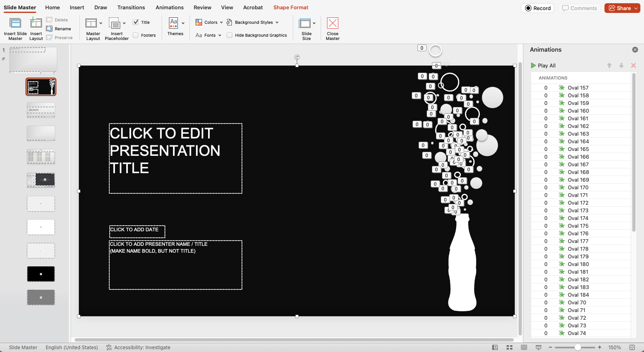This screenshot has height=352, width=644.
Task: Click the 150% zoom level
Action: pyautogui.click(x=615, y=347)
